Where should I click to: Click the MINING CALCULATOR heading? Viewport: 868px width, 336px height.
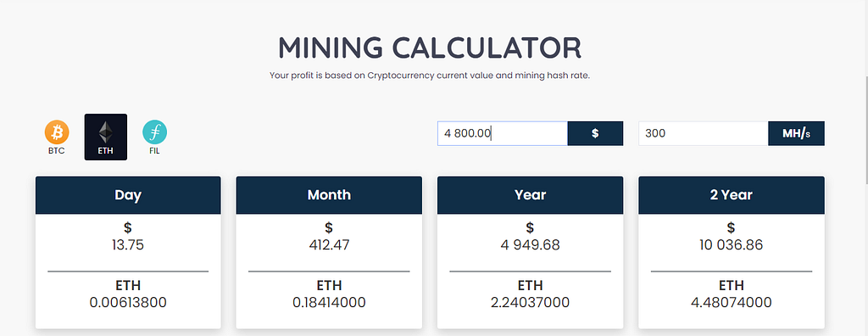[x=430, y=48]
